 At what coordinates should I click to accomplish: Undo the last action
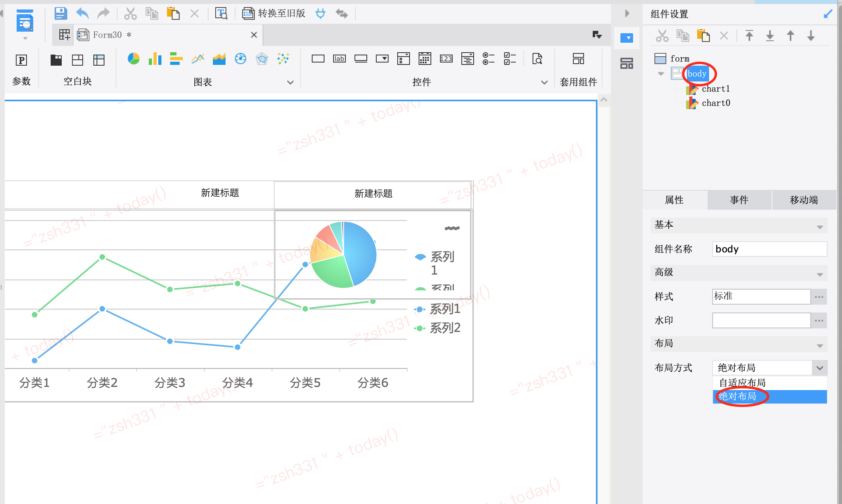82,13
